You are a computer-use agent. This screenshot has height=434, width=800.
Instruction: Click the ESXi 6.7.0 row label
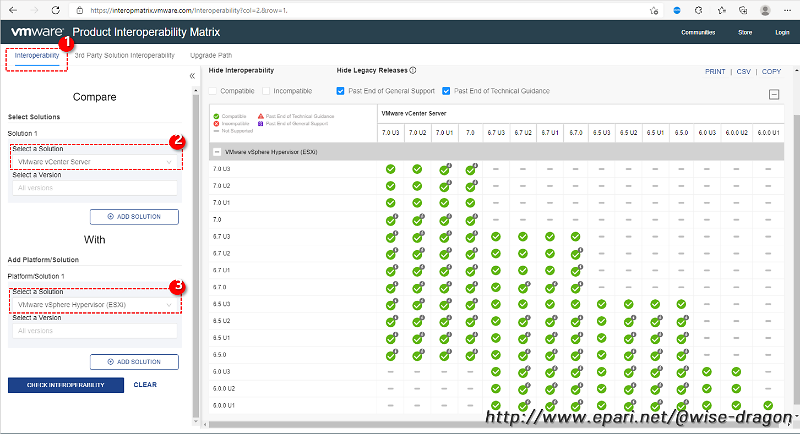(220, 288)
